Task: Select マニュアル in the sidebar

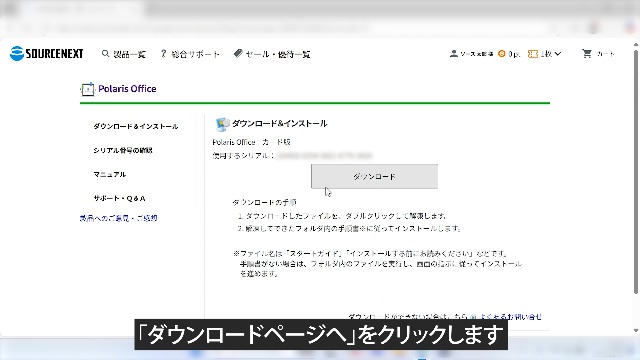Action: click(x=110, y=174)
